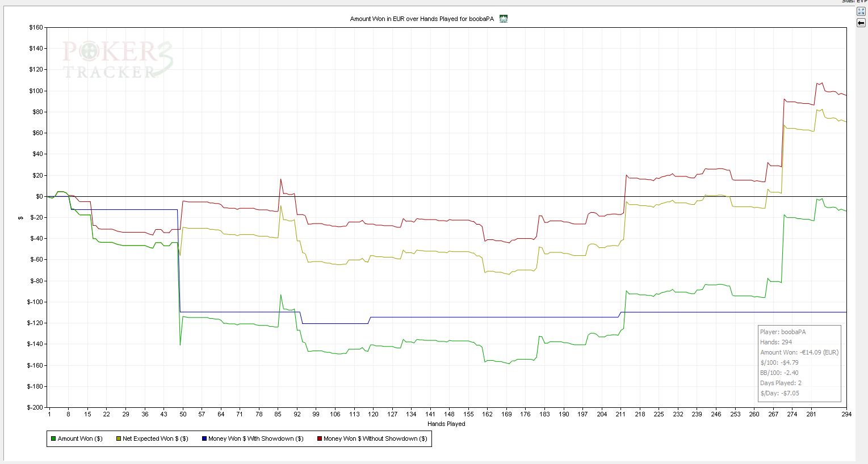Click the "$-100" y-axis tick label

point(35,302)
